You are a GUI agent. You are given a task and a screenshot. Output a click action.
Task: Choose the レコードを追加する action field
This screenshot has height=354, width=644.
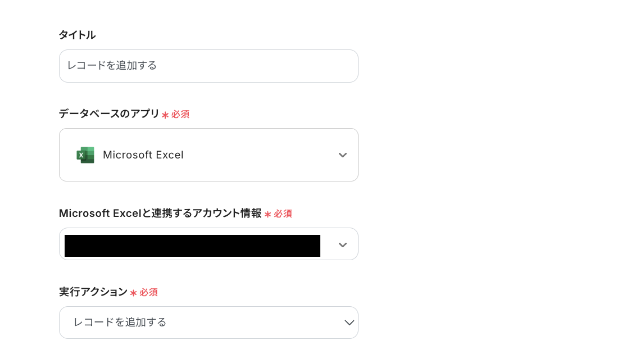point(208,323)
